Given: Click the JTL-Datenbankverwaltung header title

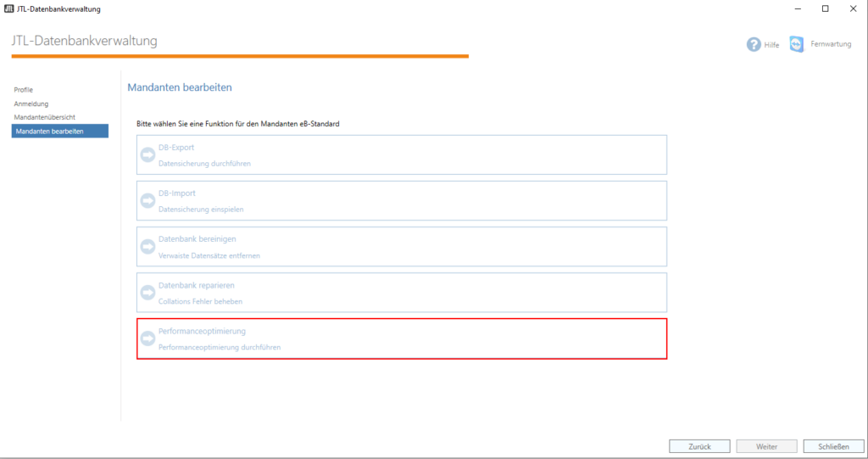Looking at the screenshot, I should point(84,41).
